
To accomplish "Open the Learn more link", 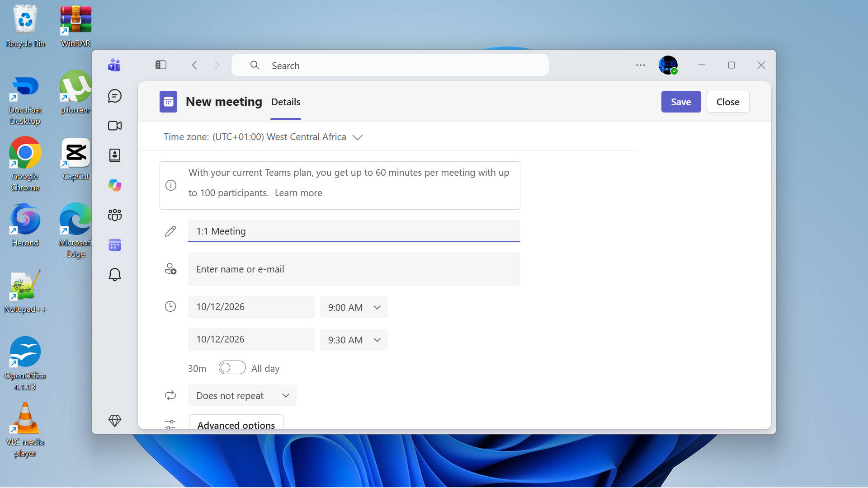I will [298, 193].
